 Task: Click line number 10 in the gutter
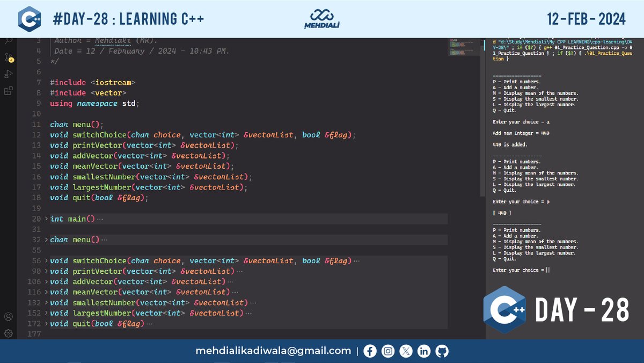tap(36, 114)
